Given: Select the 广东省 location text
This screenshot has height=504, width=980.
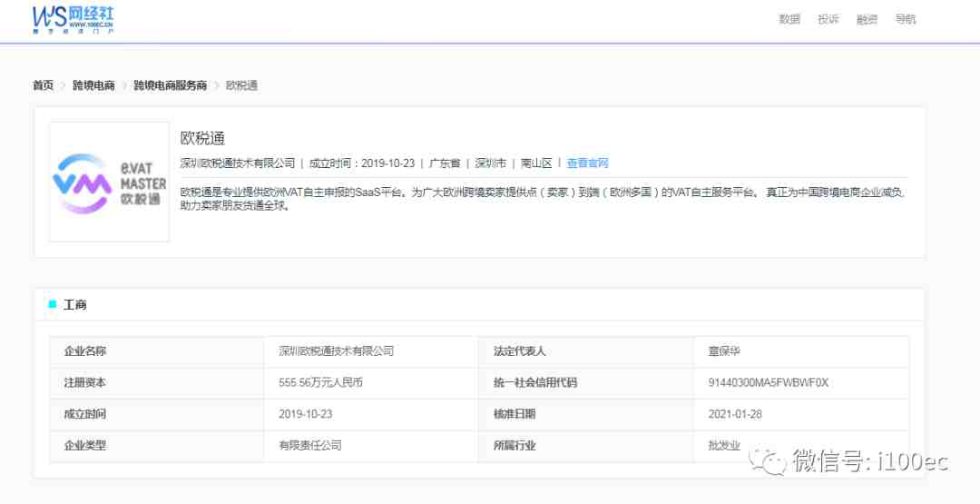Looking at the screenshot, I should [x=445, y=163].
